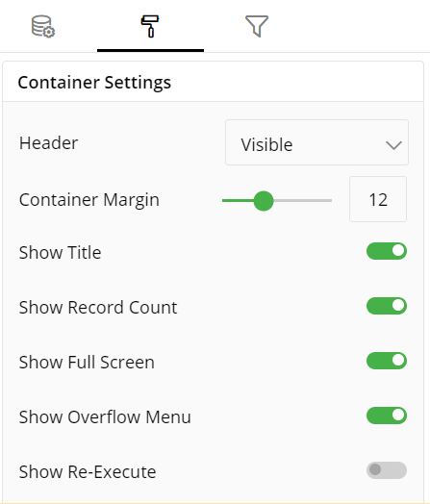The height and width of the screenshot is (504, 430).
Task: Disable the Show Title toggle
Action: click(387, 251)
